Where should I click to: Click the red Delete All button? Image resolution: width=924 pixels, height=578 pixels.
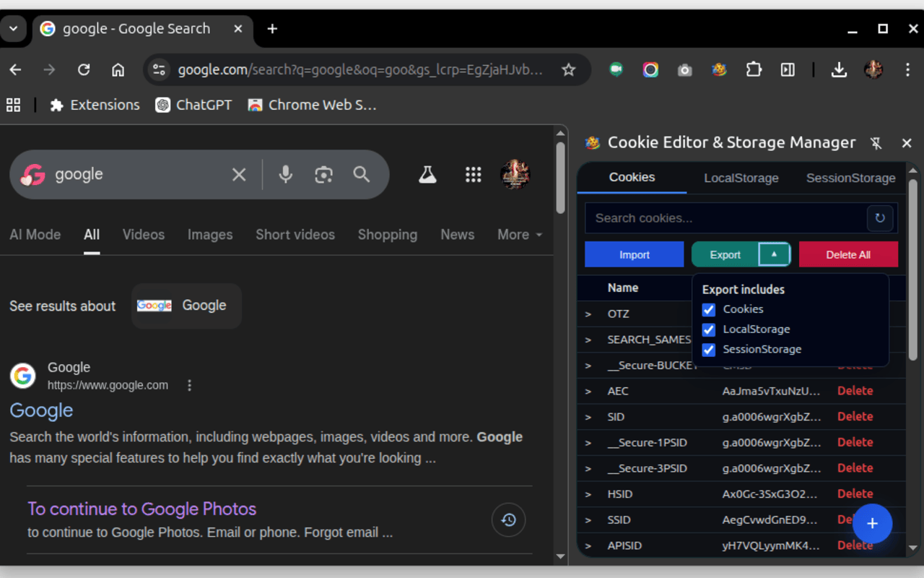(x=848, y=254)
